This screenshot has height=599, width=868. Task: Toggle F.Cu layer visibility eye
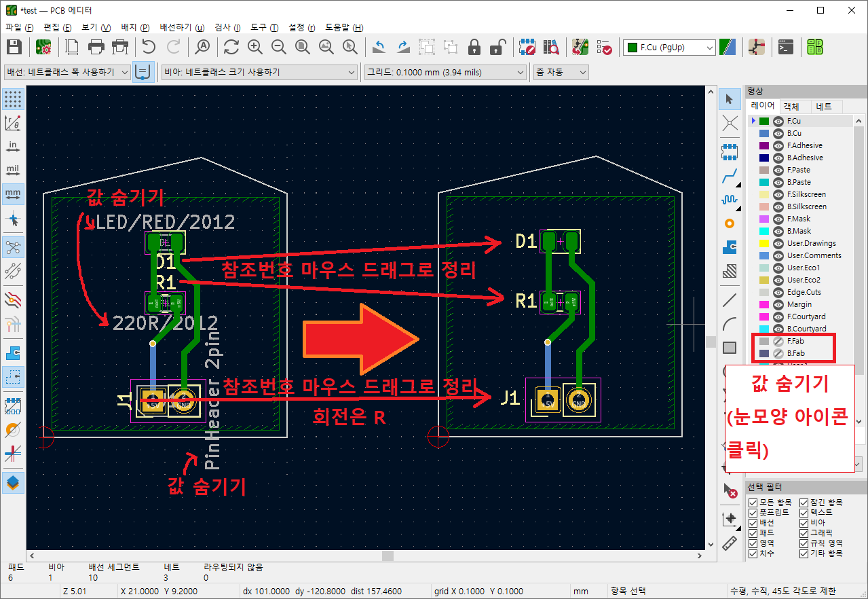[778, 121]
